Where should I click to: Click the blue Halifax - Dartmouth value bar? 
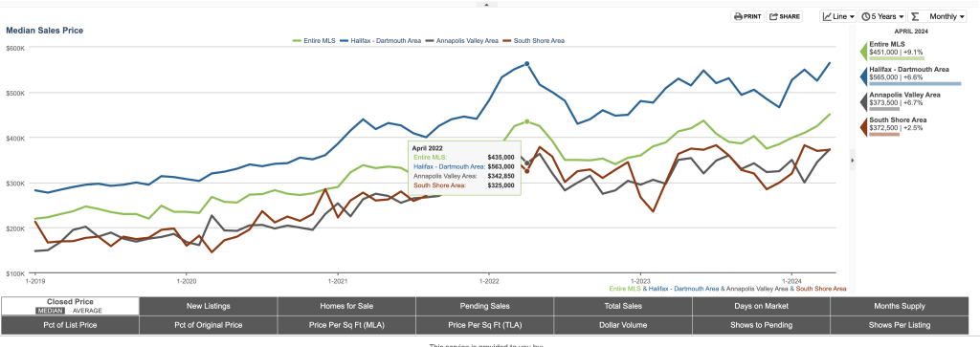[x=915, y=83]
